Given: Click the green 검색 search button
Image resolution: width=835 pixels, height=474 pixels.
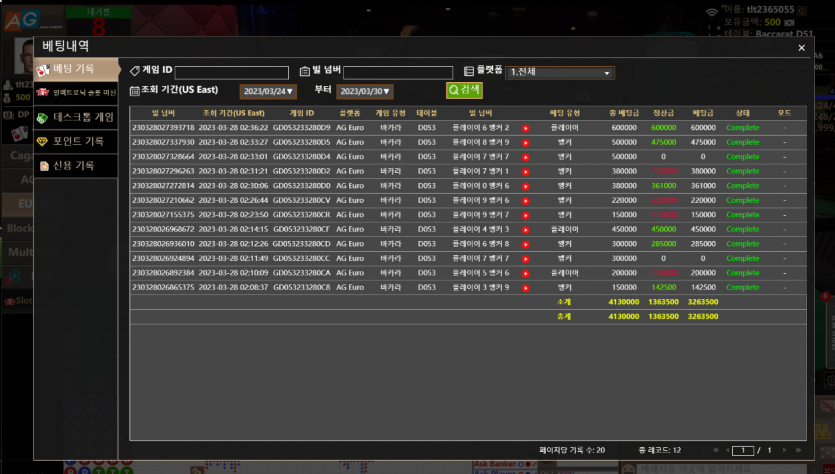Looking at the screenshot, I should pos(464,90).
